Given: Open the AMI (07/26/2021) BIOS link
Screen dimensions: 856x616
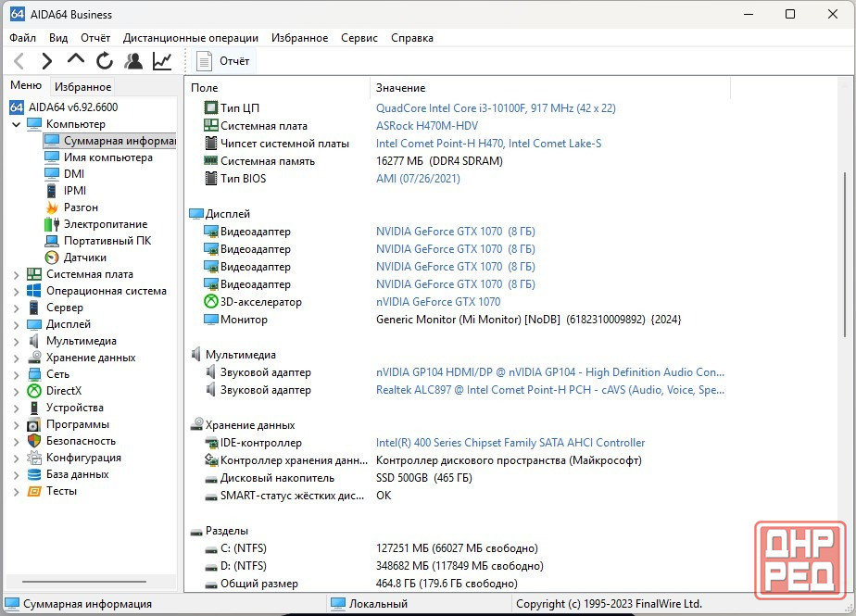Looking at the screenshot, I should coord(418,179).
